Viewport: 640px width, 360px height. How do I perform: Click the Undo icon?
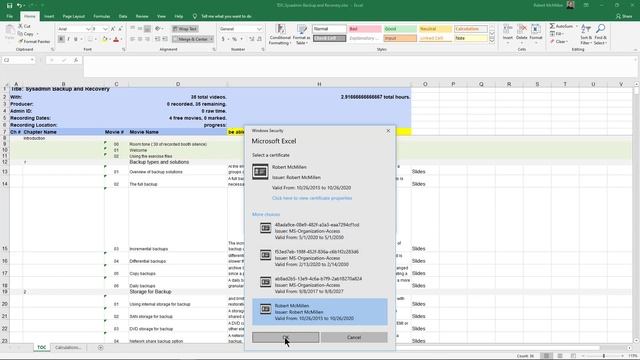coord(19,5)
